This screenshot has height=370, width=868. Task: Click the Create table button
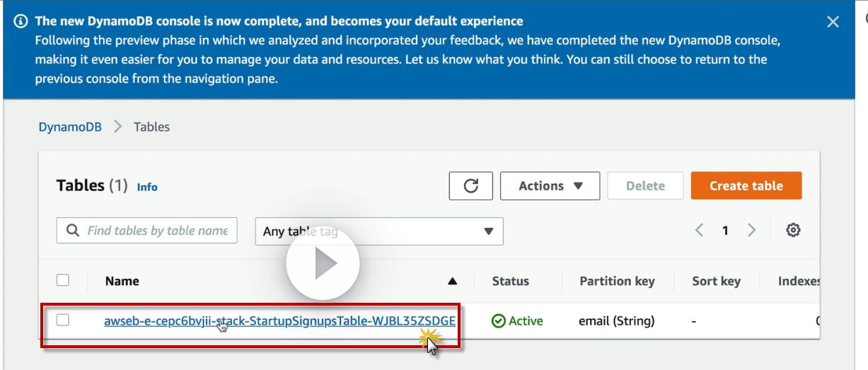pos(746,186)
